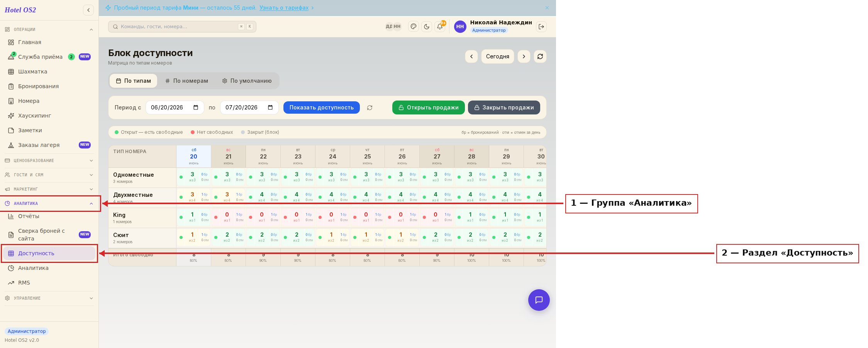Viewport: 868px width, 348px height.
Task: Select the 20 июнь column header
Action: tap(193, 157)
